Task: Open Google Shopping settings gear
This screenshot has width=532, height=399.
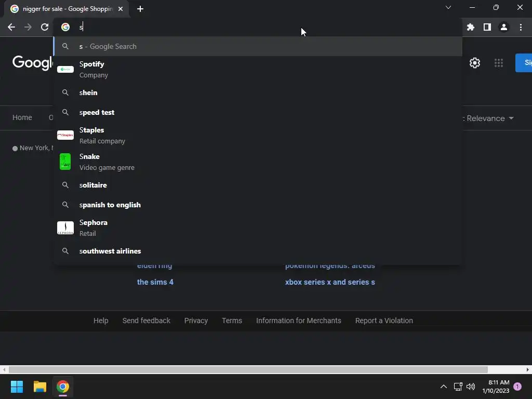Action: (x=475, y=63)
